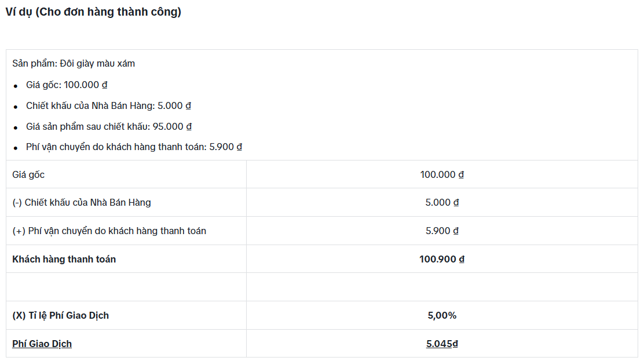Click the bold "Khách hàng thanh toán" row label
This screenshot has height=361, width=644.
[64, 259]
